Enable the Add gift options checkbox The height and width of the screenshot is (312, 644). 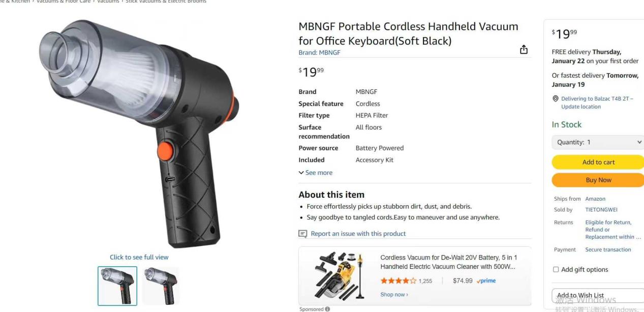(x=556, y=269)
